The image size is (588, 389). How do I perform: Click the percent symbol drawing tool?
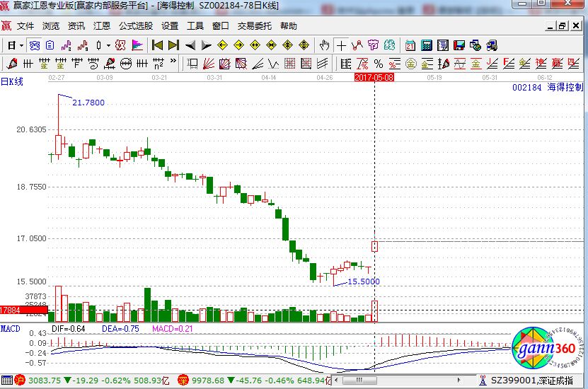(x=379, y=64)
